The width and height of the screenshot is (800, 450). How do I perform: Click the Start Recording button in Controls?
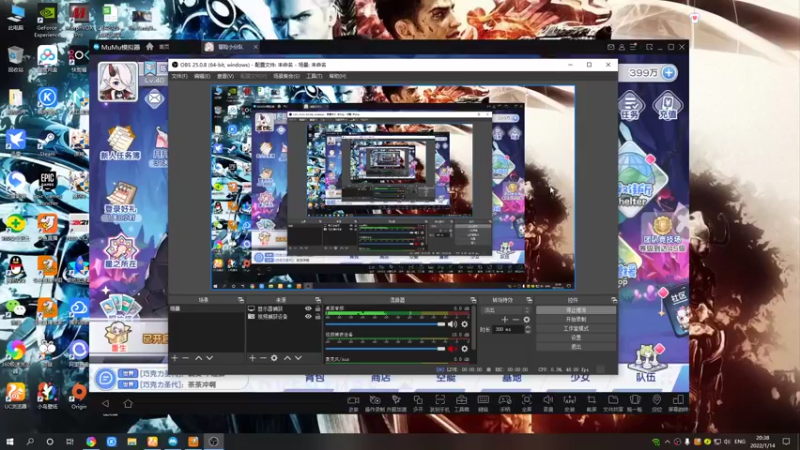tap(576, 319)
